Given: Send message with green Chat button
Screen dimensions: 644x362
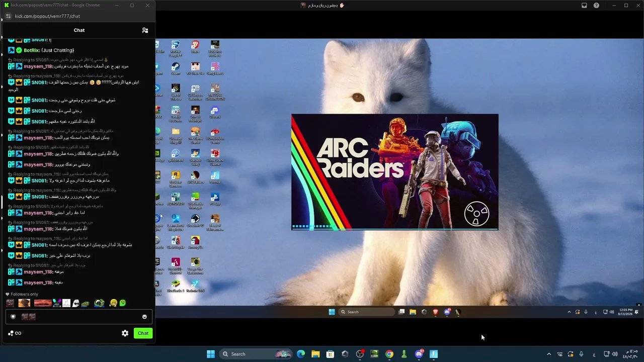Looking at the screenshot, I should [143, 333].
